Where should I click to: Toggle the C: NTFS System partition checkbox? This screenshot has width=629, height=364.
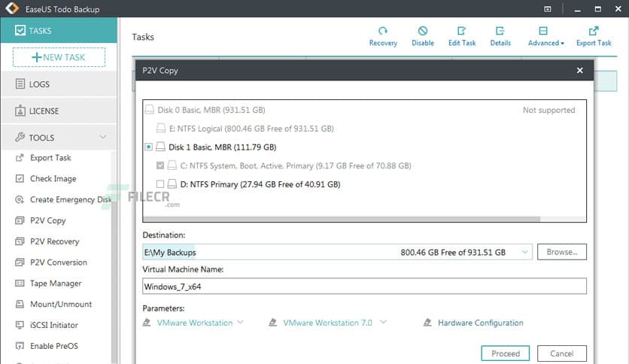tap(160, 165)
